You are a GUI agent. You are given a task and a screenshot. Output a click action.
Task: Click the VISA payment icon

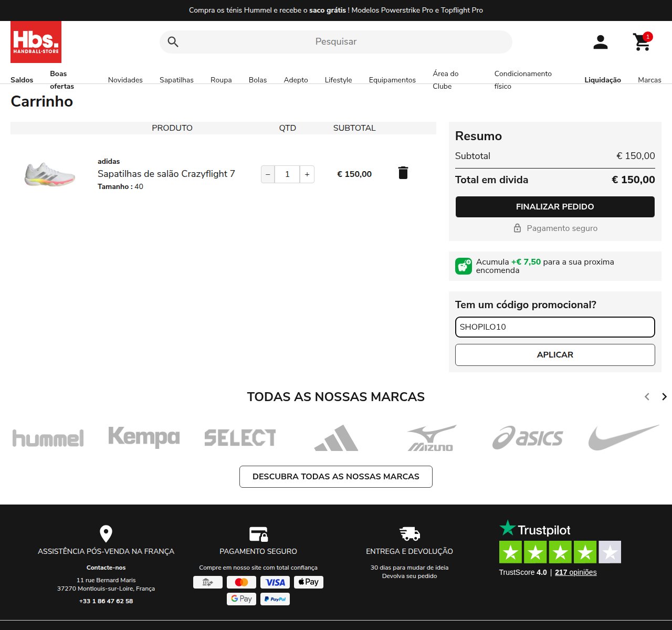[x=275, y=582]
